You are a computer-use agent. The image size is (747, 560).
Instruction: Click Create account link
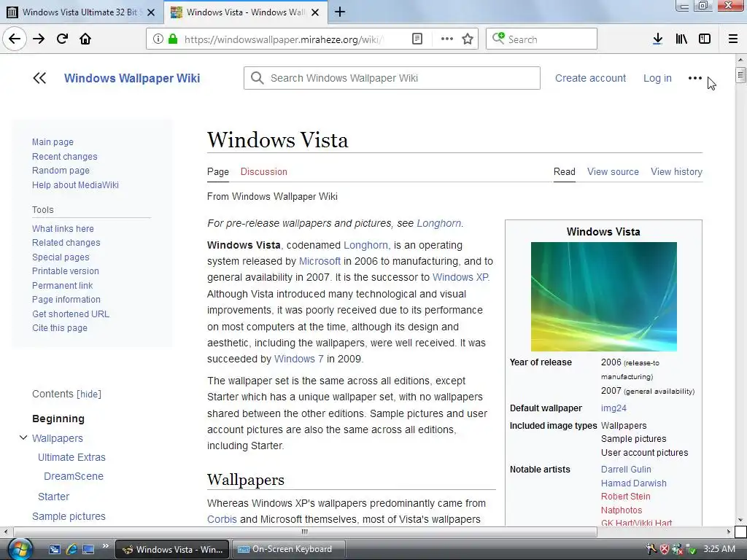(590, 78)
